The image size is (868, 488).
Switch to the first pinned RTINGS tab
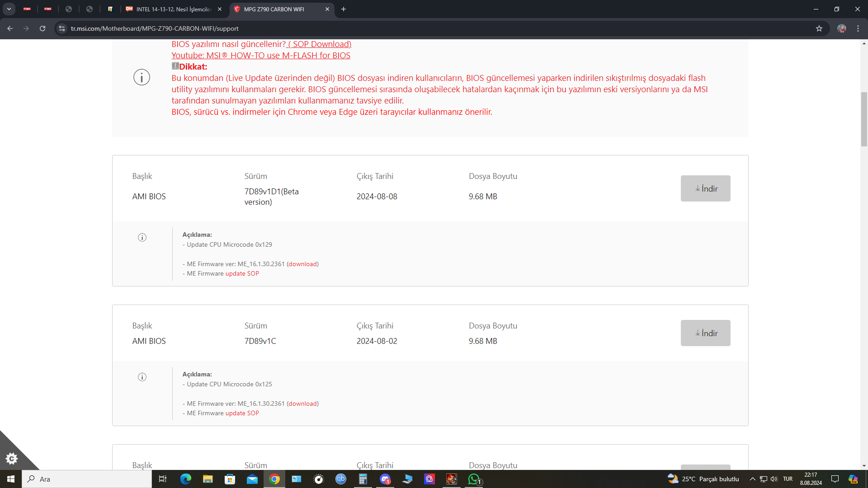(x=27, y=9)
